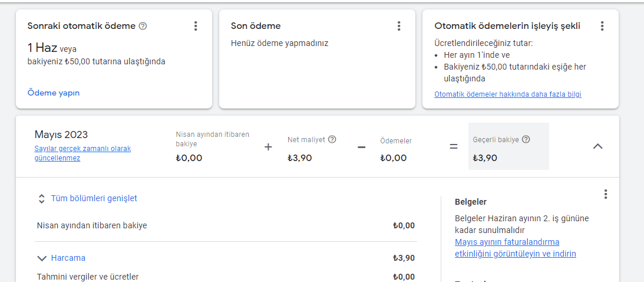The image size is (644, 282).
Task: Collapse Mayıs 2023 summary with chevron
Action: [598, 146]
